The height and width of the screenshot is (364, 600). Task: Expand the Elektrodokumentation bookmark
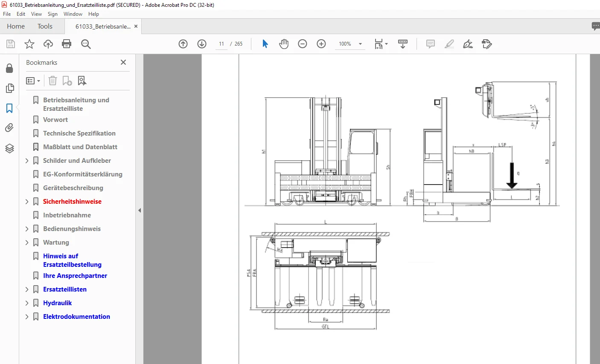coord(27,317)
